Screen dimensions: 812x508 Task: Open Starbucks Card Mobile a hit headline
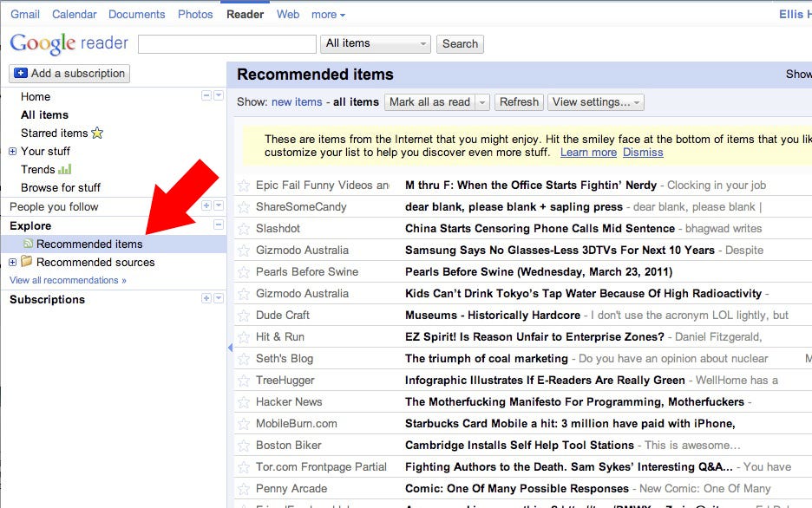pyautogui.click(x=570, y=424)
